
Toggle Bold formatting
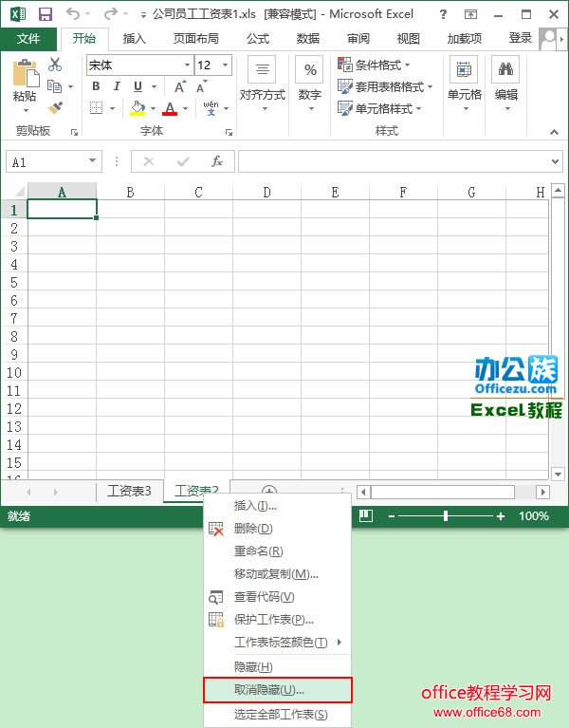click(x=96, y=86)
